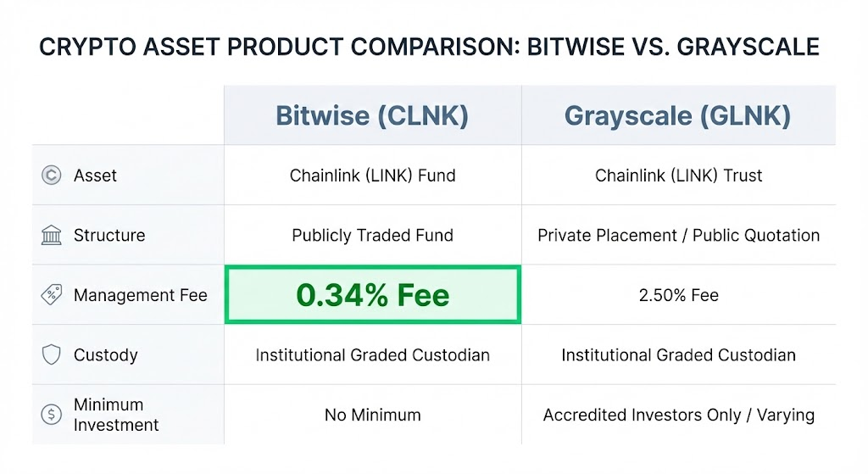The image size is (868, 474).
Task: Select the Custody row label
Action: pos(105,354)
